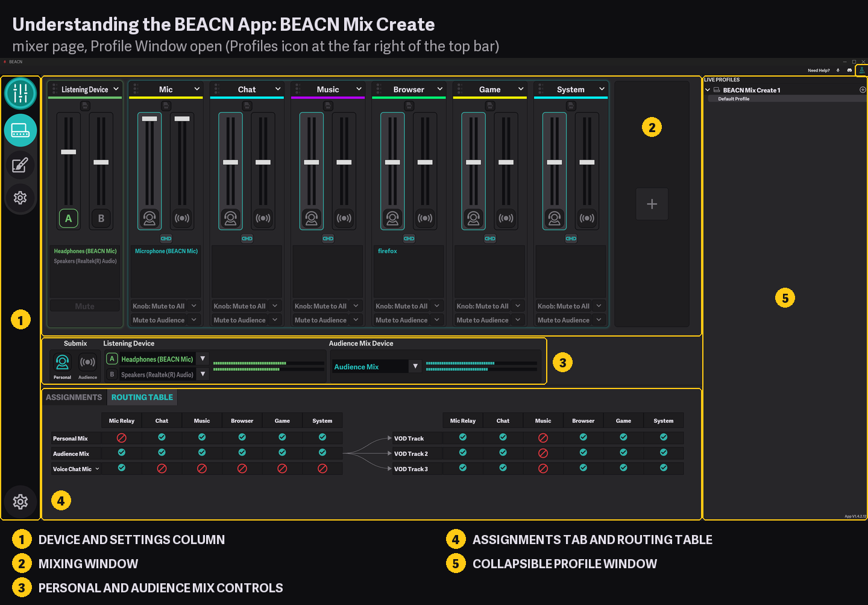Toggle Browser routing for Audience Mix
Viewport: 868px width, 605px height.
click(242, 452)
